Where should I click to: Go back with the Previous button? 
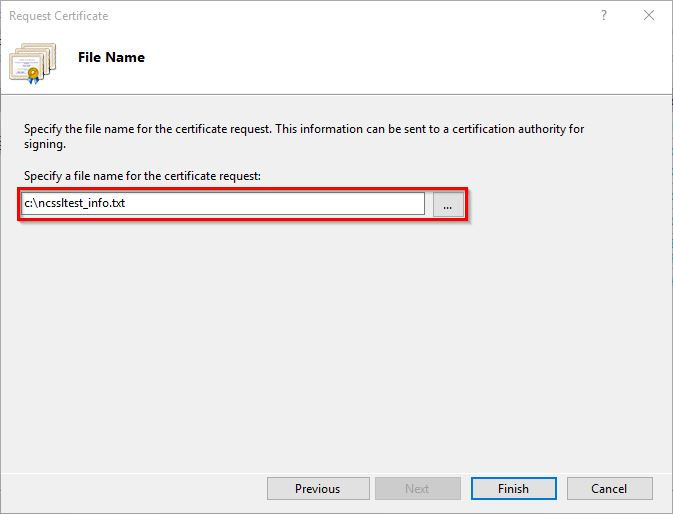point(317,489)
